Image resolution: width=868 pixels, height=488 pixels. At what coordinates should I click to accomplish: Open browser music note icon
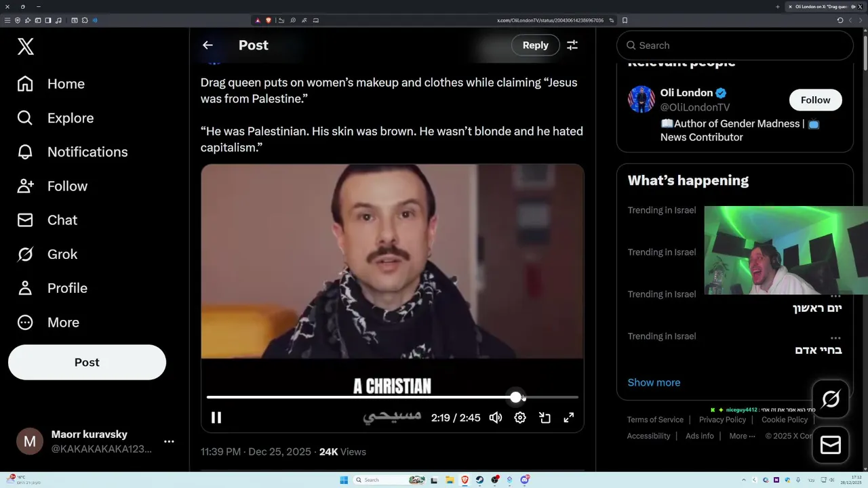[x=59, y=20]
